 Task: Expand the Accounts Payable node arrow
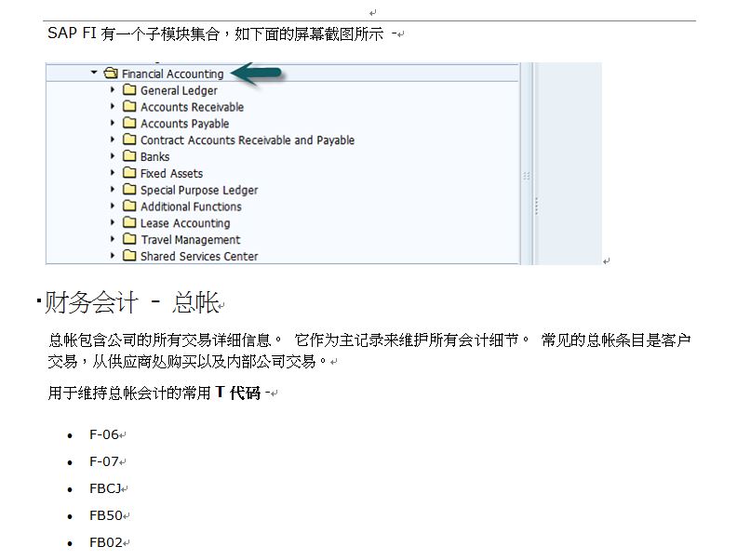pos(113,123)
